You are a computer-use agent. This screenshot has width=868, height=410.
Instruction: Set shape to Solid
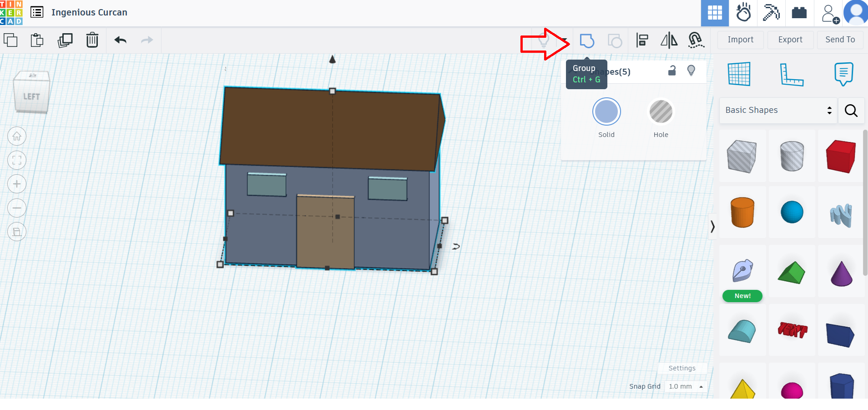pos(606,112)
